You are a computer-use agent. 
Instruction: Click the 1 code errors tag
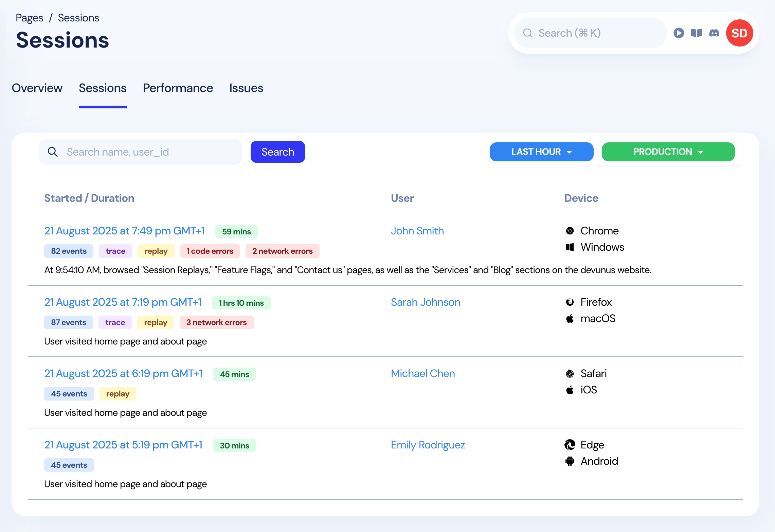pyautogui.click(x=210, y=251)
